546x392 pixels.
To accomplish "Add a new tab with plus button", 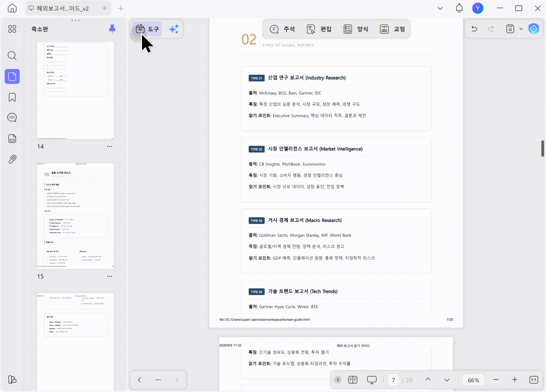I will click(x=121, y=8).
